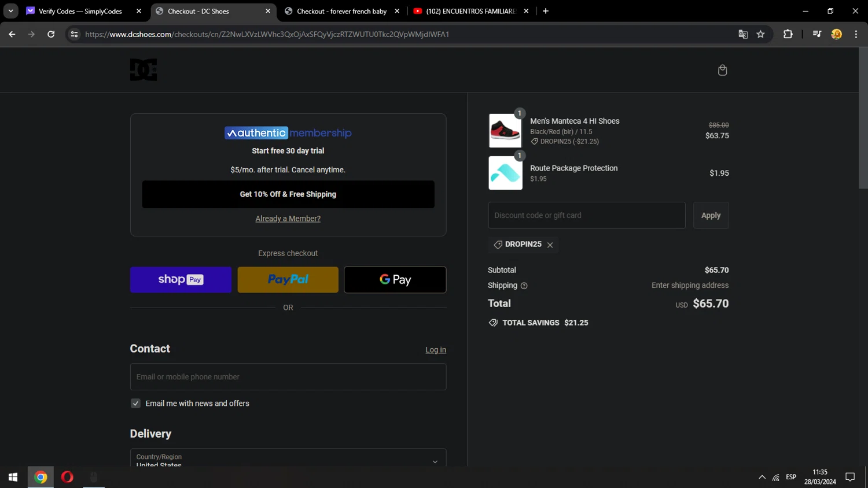Viewport: 868px width, 488px height.
Task: Click the Chrome forward arrow
Action: [31, 34]
